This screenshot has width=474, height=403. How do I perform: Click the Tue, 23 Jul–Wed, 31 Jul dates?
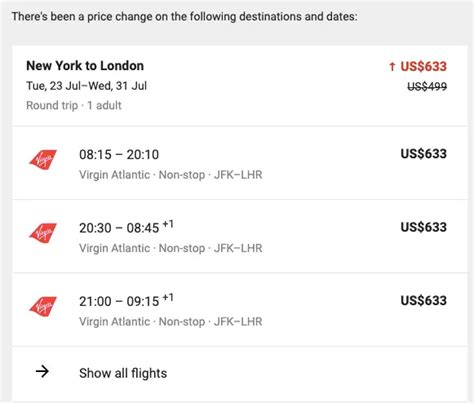point(87,86)
